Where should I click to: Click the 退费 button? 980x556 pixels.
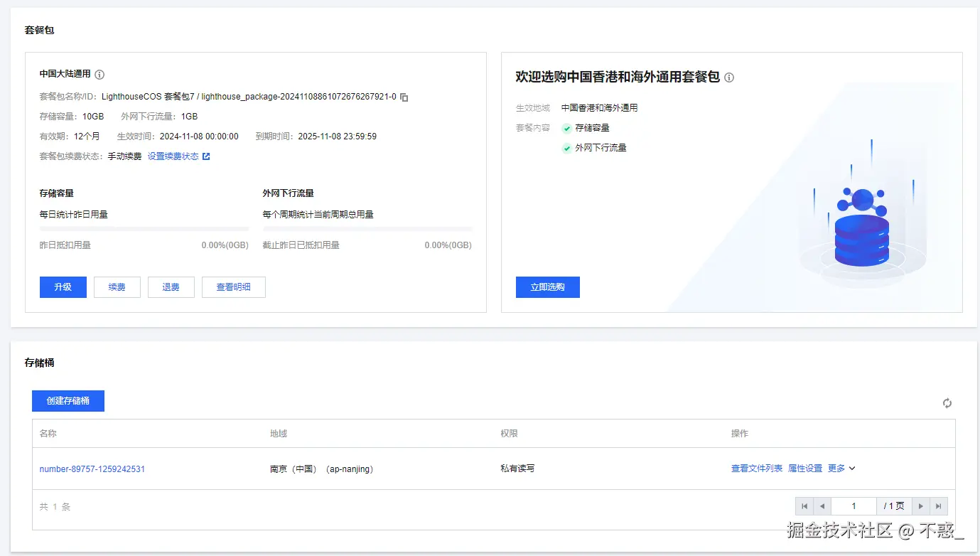point(171,287)
